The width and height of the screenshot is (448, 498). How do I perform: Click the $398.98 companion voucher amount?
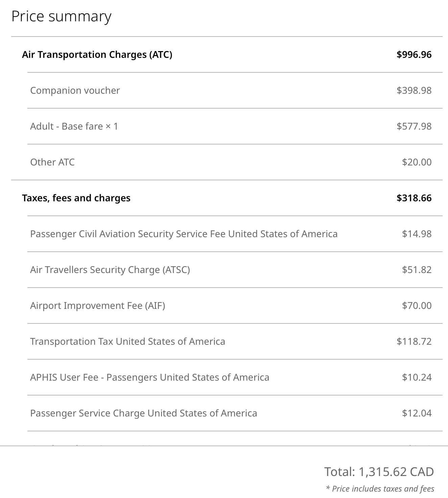coord(414,90)
